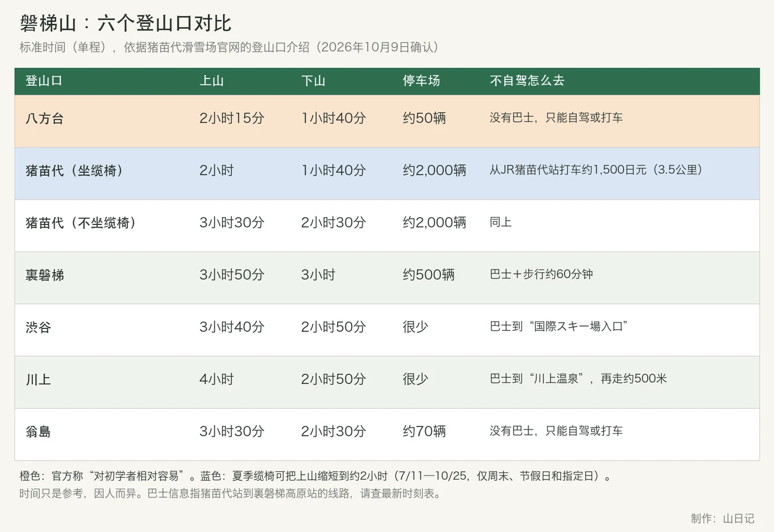Click the 停车场 column header
The image size is (774, 532).
point(421,81)
